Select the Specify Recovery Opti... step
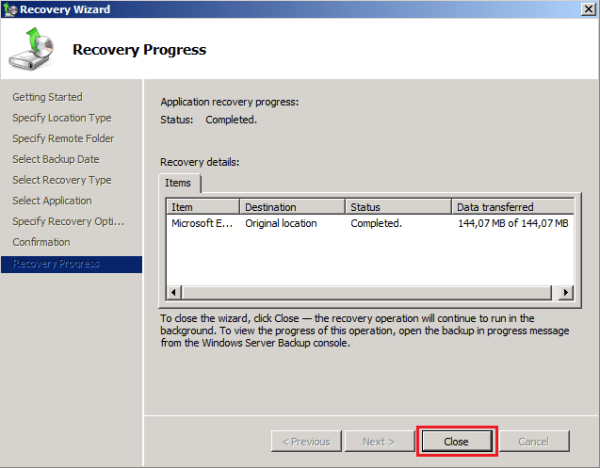This screenshot has height=468, width=600. [x=68, y=221]
